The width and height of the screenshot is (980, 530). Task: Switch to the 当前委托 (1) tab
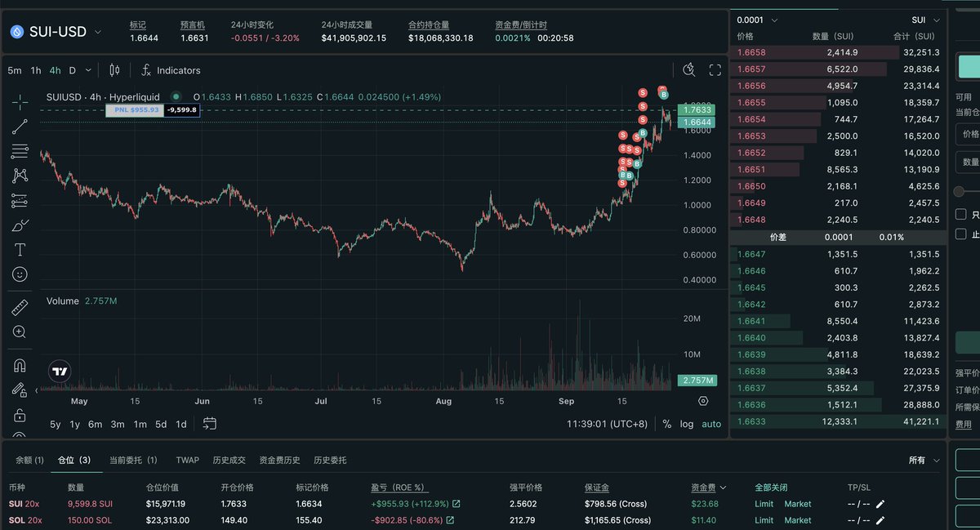pyautogui.click(x=133, y=460)
